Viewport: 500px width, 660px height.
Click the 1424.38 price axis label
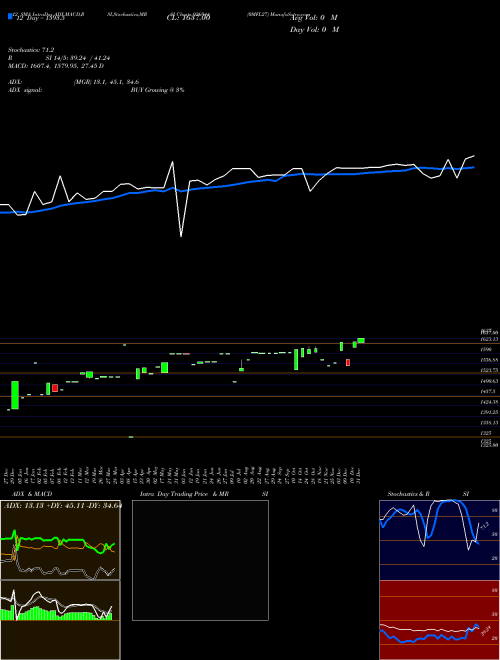tap(490, 402)
